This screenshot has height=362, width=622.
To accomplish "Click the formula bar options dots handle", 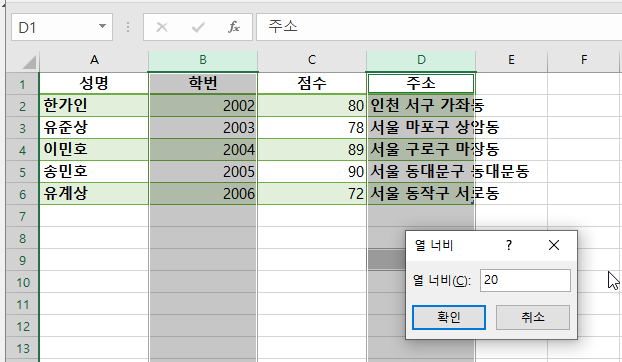I will [128, 27].
